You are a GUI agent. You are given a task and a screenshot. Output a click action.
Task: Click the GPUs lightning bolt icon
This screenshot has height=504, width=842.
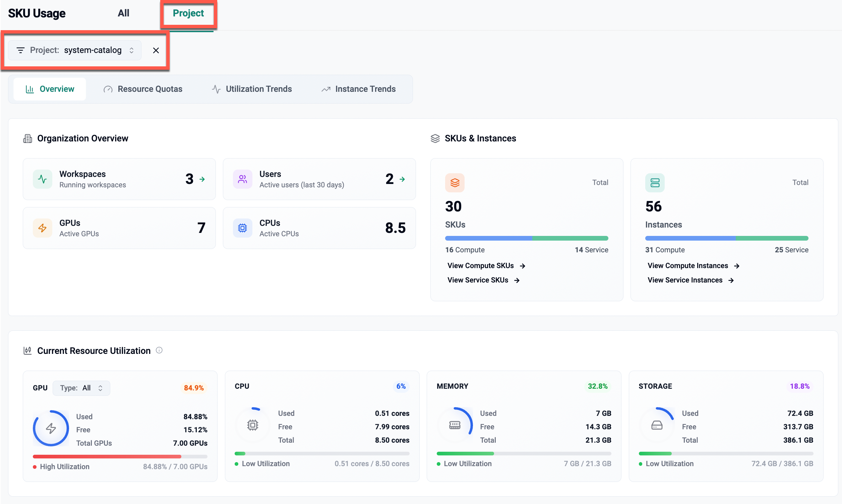click(43, 228)
